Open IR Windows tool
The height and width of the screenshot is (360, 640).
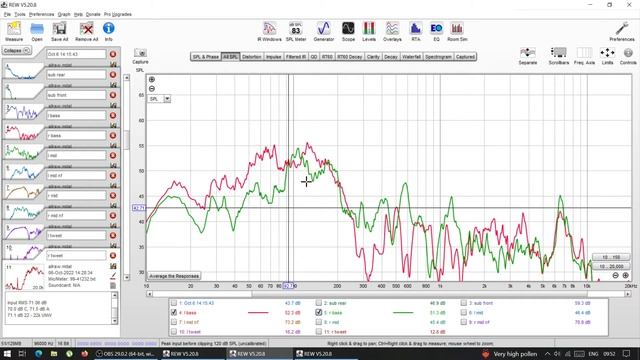tap(269, 31)
